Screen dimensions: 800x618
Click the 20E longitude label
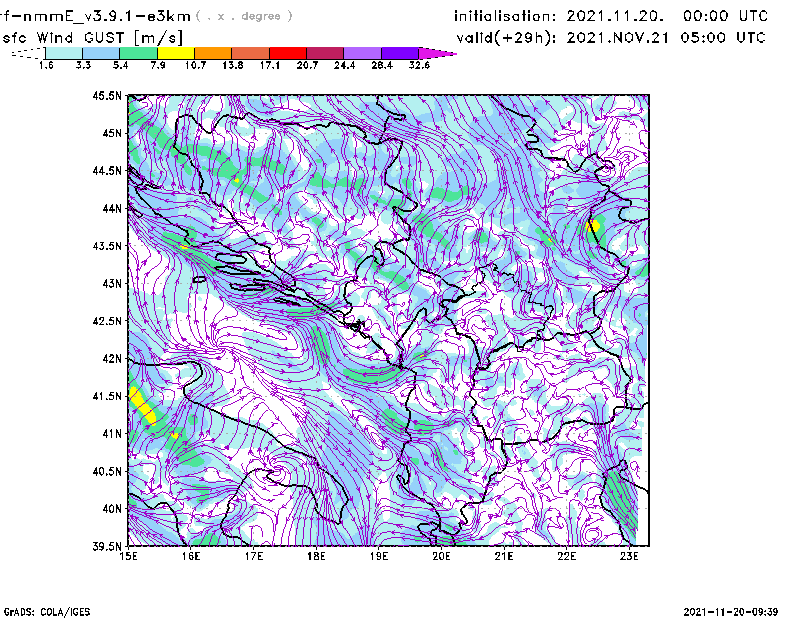point(441,556)
